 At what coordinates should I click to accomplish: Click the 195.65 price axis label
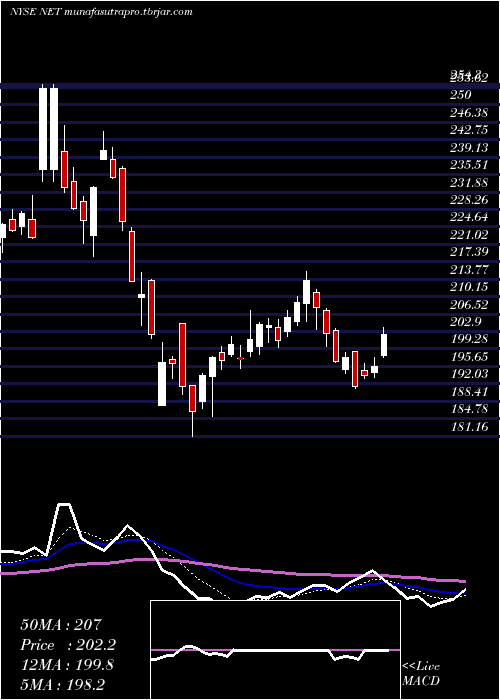[469, 357]
